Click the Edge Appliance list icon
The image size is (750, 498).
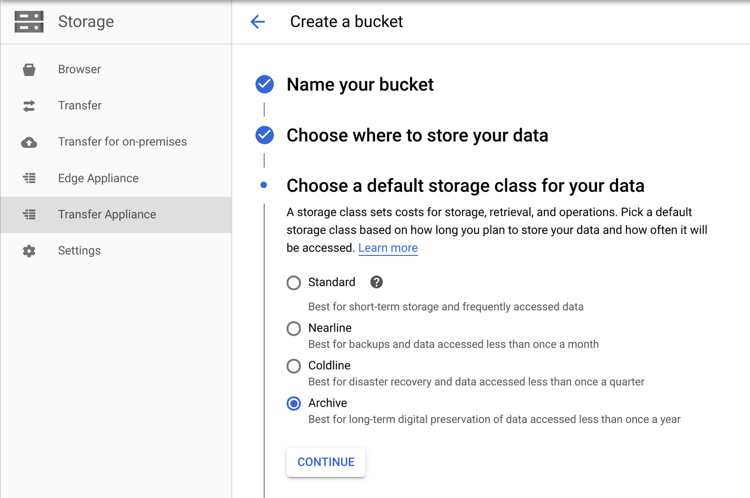(x=29, y=178)
